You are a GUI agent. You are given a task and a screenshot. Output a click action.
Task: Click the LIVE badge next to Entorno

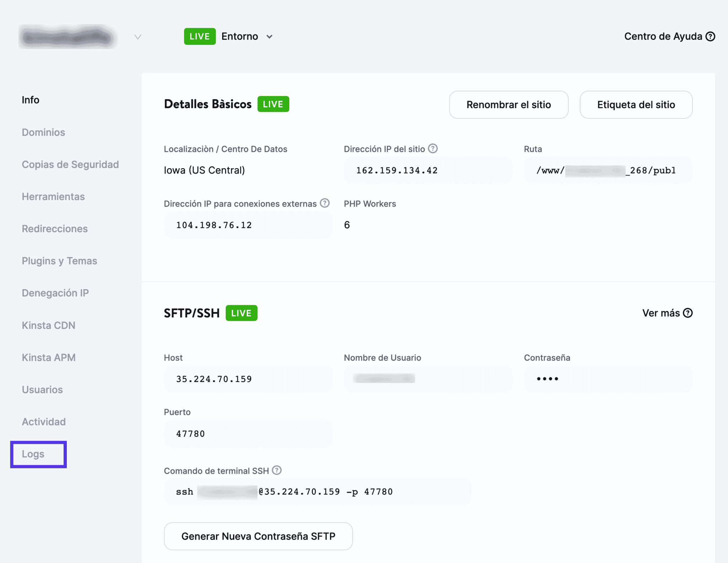(200, 37)
